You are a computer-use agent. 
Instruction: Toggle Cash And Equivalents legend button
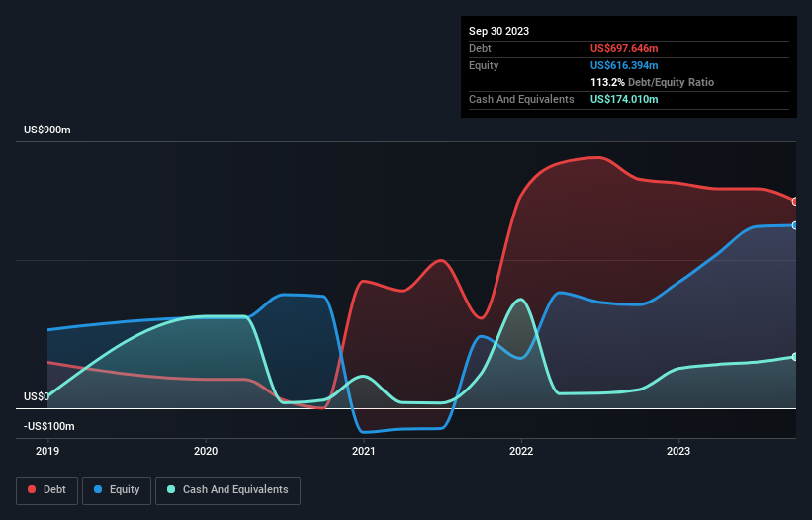[227, 490]
